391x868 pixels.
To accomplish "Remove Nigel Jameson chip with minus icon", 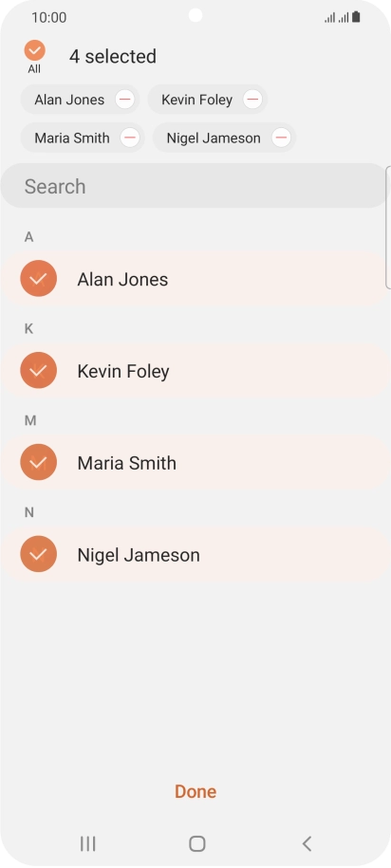I will coord(281,138).
